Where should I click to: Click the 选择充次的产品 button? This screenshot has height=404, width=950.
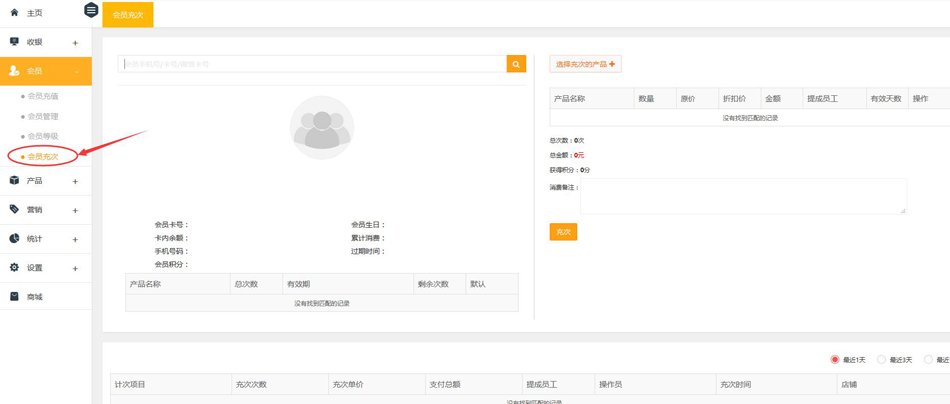pyautogui.click(x=585, y=64)
